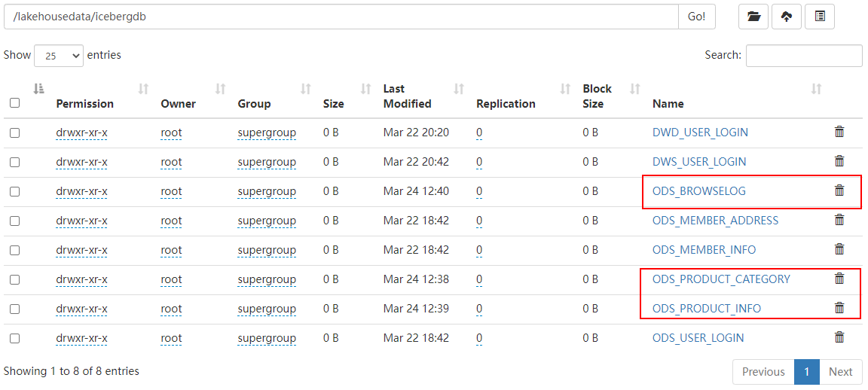This screenshot has width=868, height=390.
Task: Select the ODS_MEMBER_INFO row checkbox
Action: tap(15, 250)
